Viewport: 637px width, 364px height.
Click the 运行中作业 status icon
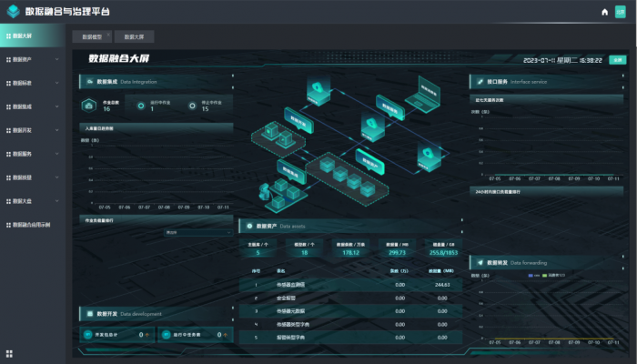pyautogui.click(x=141, y=106)
